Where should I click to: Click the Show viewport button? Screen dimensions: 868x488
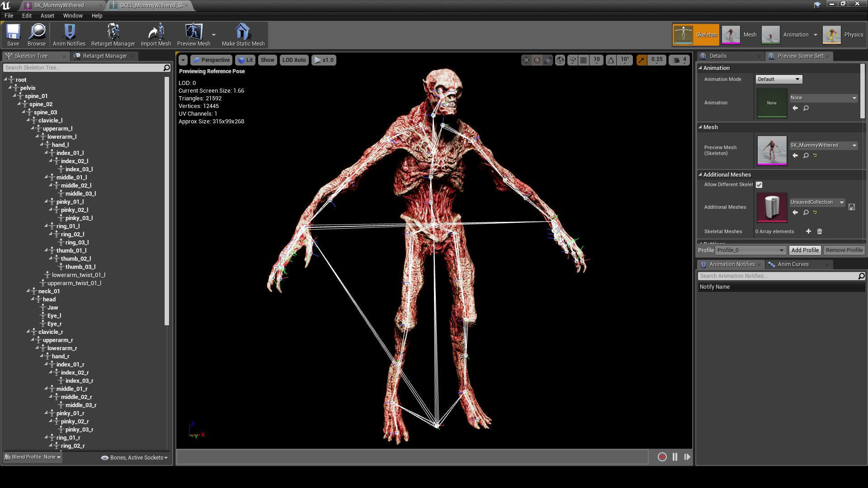click(267, 60)
